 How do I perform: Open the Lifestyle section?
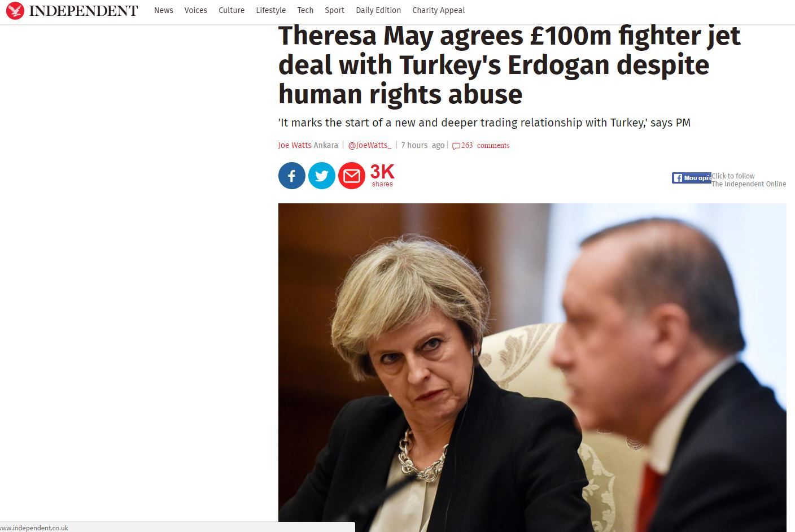[x=271, y=10]
